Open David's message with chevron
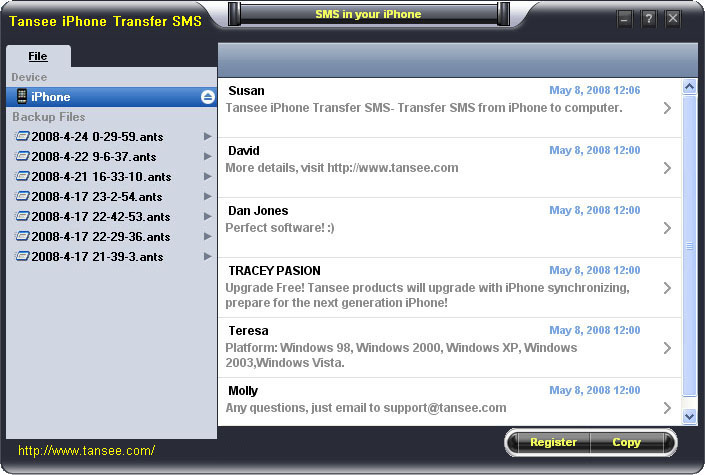Image resolution: width=705 pixels, height=475 pixels. (667, 168)
